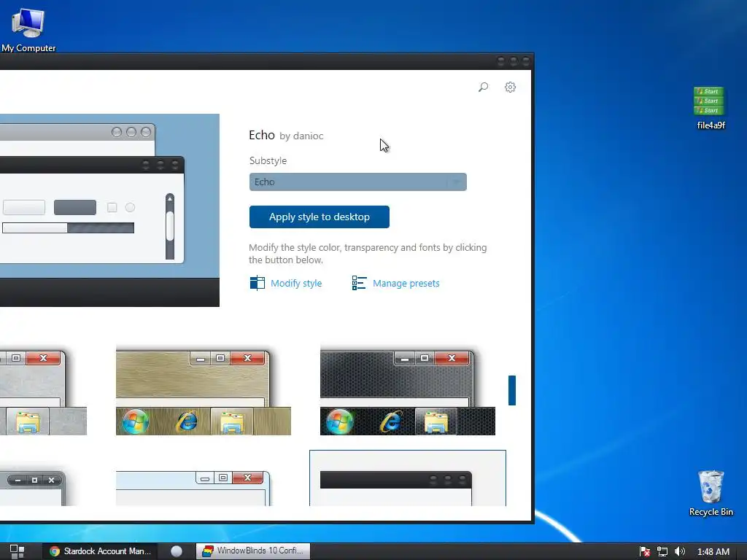The image size is (747, 560).
Task: Click the round orb taskbar icon
Action: 177,551
